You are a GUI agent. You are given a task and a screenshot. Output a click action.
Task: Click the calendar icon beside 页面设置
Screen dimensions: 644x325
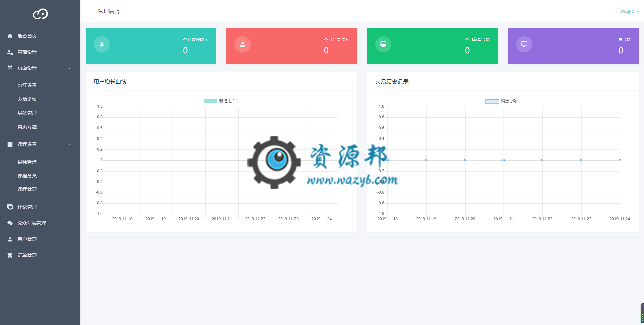click(x=10, y=68)
